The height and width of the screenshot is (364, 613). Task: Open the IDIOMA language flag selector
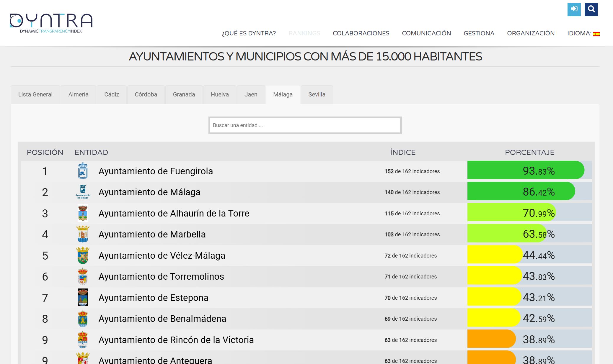[596, 34]
